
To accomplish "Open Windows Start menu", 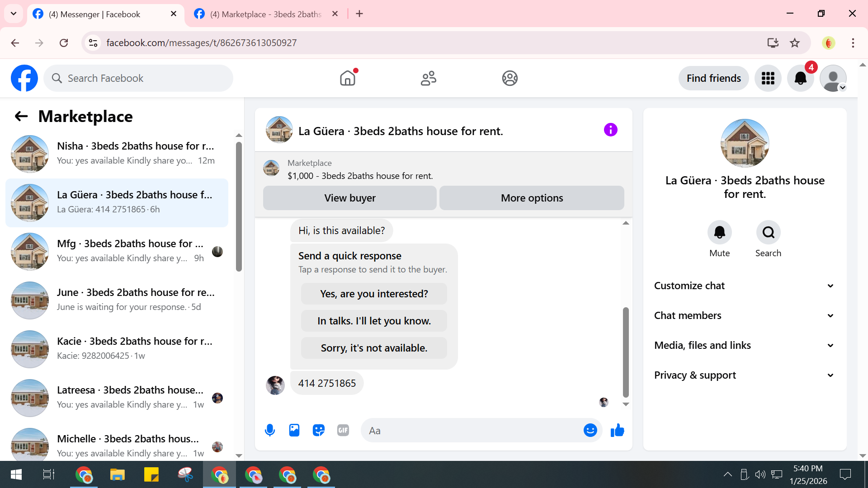I will pos(16,474).
